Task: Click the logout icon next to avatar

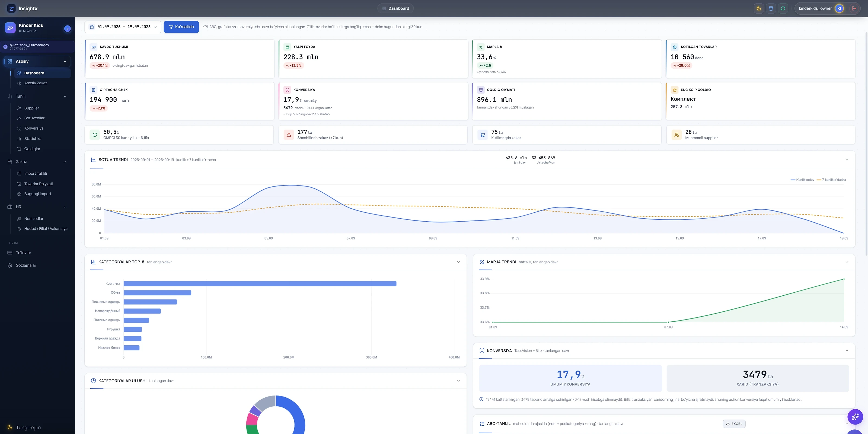Action: point(854,8)
